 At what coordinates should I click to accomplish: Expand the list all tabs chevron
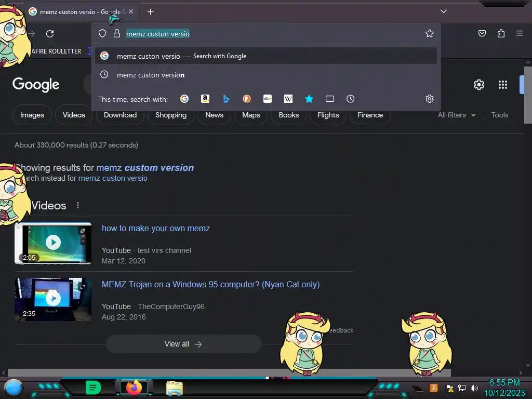444,11
